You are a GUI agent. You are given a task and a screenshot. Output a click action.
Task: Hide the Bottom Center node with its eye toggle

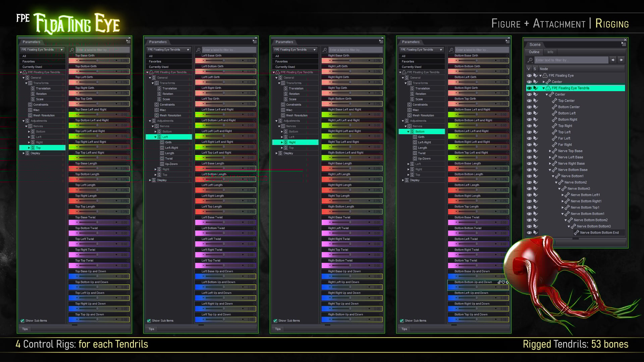[529, 107]
